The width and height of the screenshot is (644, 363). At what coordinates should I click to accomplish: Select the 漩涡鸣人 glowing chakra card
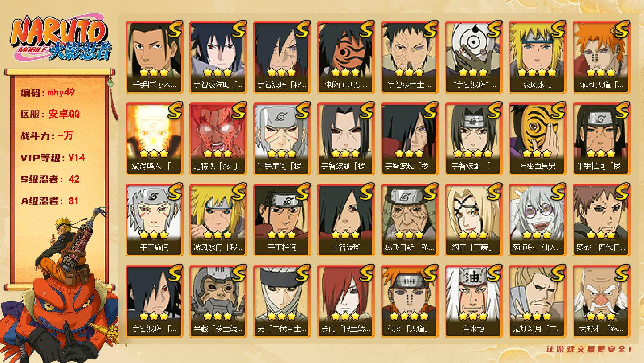tap(154, 138)
